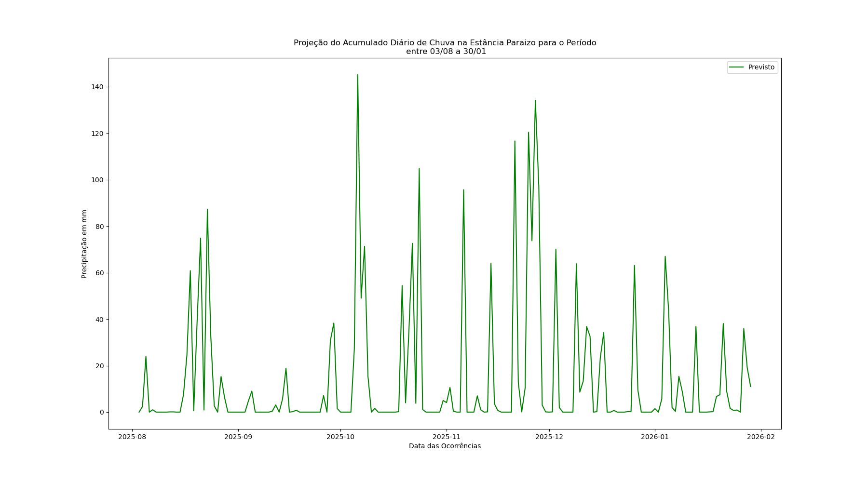This screenshot has width=868, height=482.
Task: Click the highest peak above 140 mm
Action: click(357, 75)
